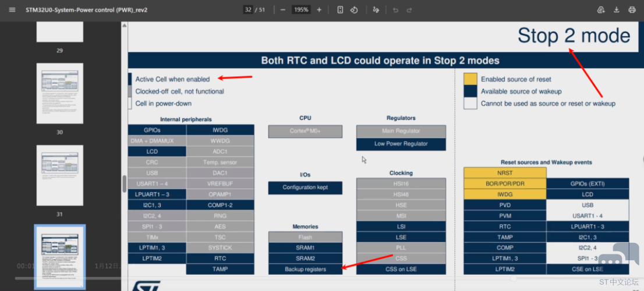Click the 'Main Regulator' cell
The height and width of the screenshot is (291, 644).
[x=401, y=132]
